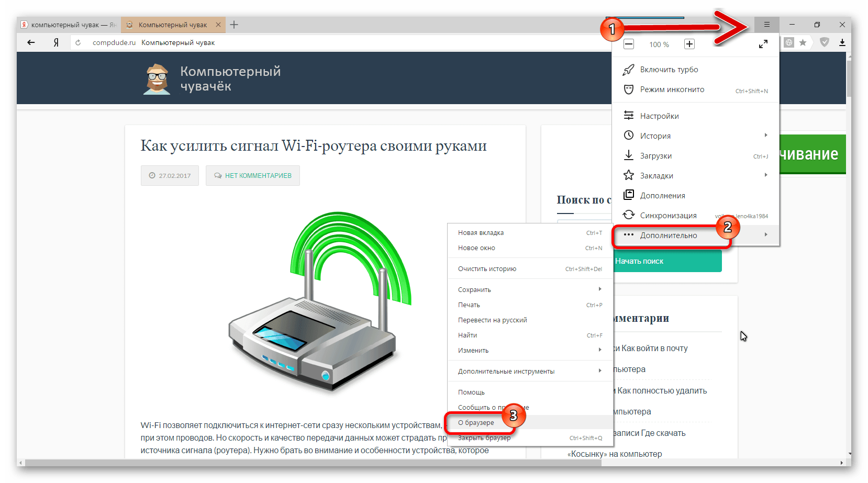
Task: Expand the Изменить submenu arrow
Action: (x=600, y=350)
